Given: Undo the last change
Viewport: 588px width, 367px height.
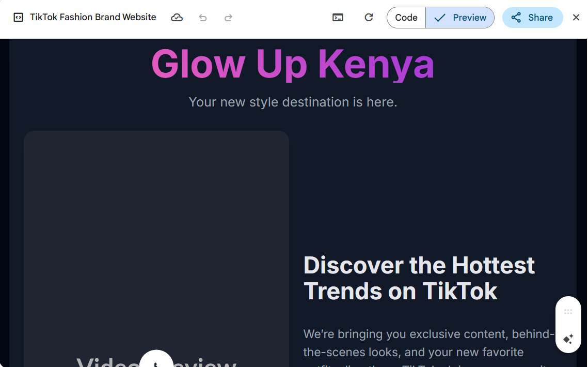Looking at the screenshot, I should coord(203,18).
